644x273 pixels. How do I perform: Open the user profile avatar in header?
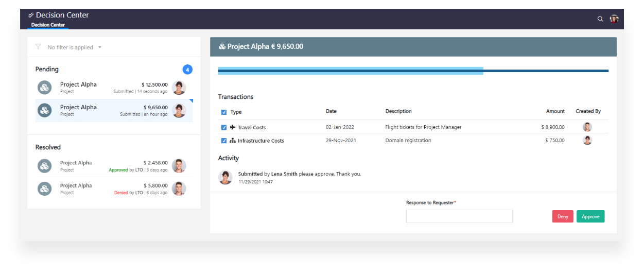614,19
